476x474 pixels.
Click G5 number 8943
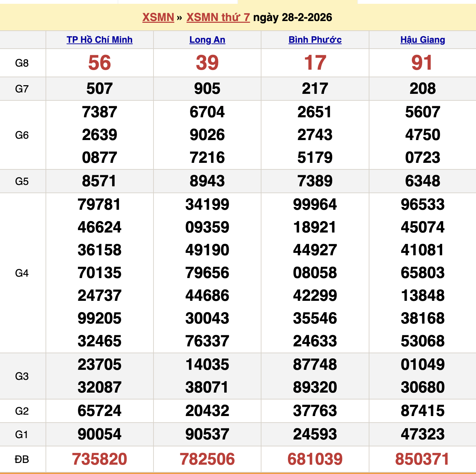click(x=207, y=180)
